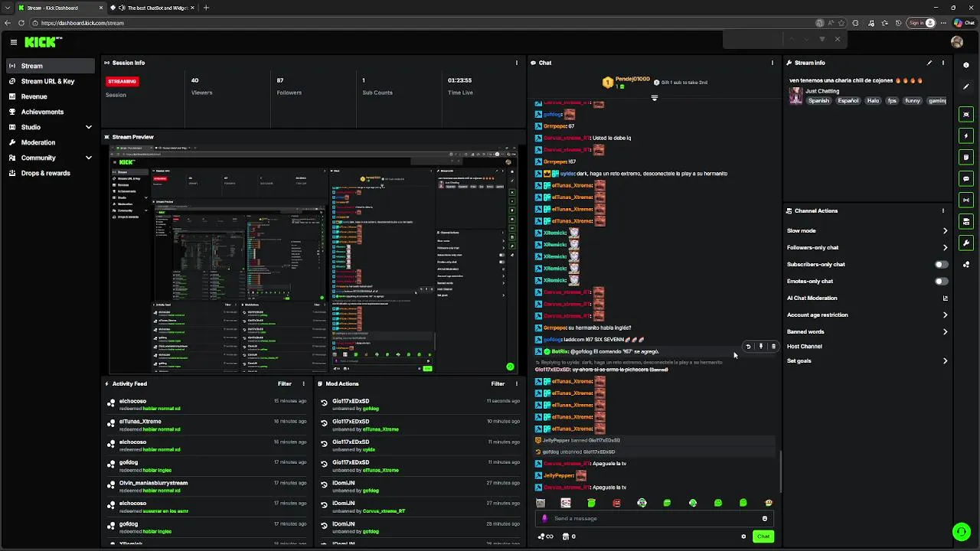Screen dimensions: 980x551
Task: Click the reply arrow on BotRix message
Action: (748, 347)
